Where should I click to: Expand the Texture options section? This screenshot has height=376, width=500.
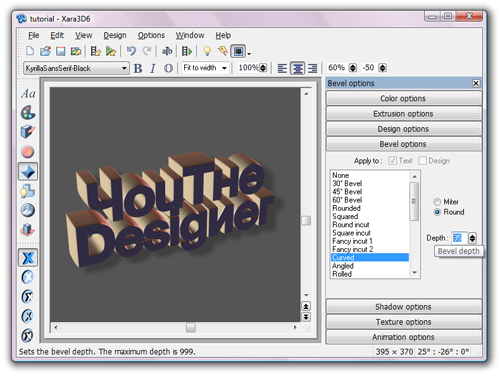403,322
